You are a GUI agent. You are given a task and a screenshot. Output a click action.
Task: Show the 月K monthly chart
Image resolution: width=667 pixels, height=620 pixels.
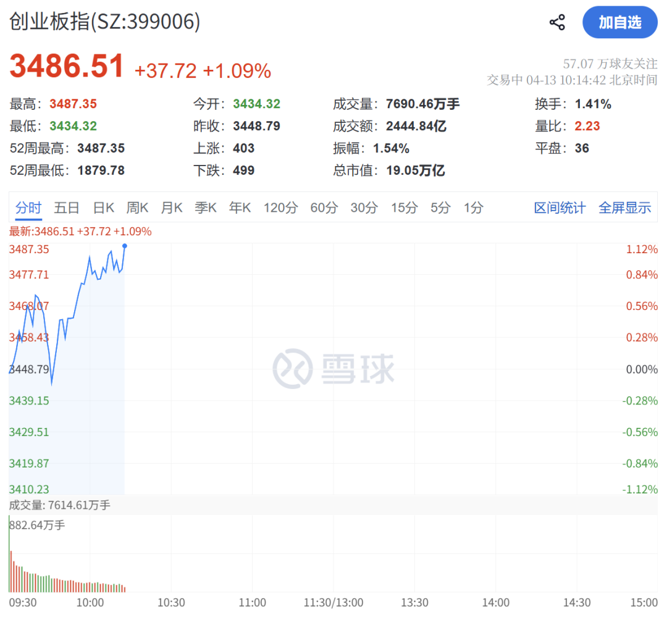172,208
